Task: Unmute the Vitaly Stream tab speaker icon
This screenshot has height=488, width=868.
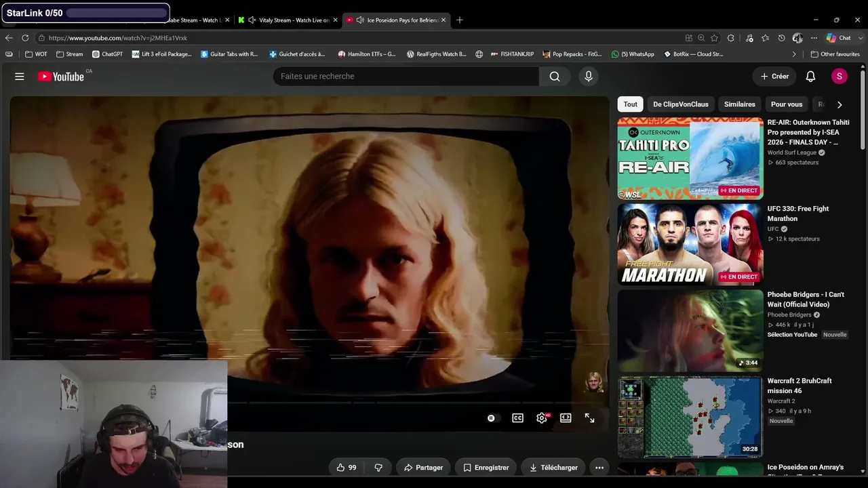Action: [x=252, y=20]
